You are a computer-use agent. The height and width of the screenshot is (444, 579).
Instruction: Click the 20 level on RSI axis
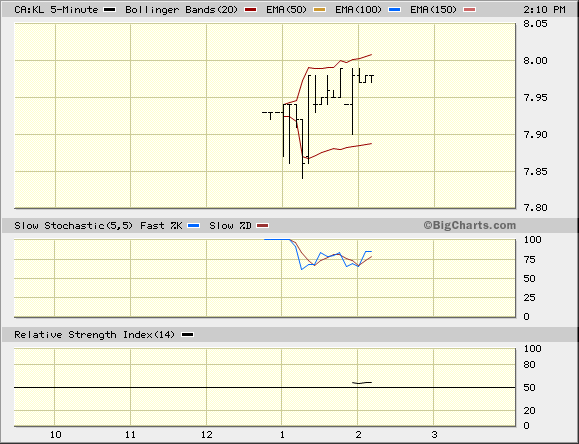529,410
